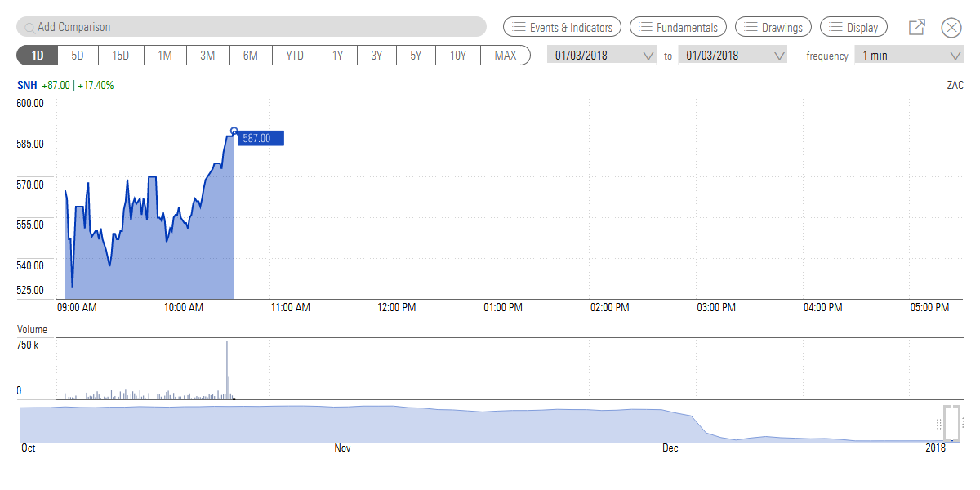Viewport: 980px width, 490px height.
Task: Open the Fundamentals panel
Action: click(678, 26)
